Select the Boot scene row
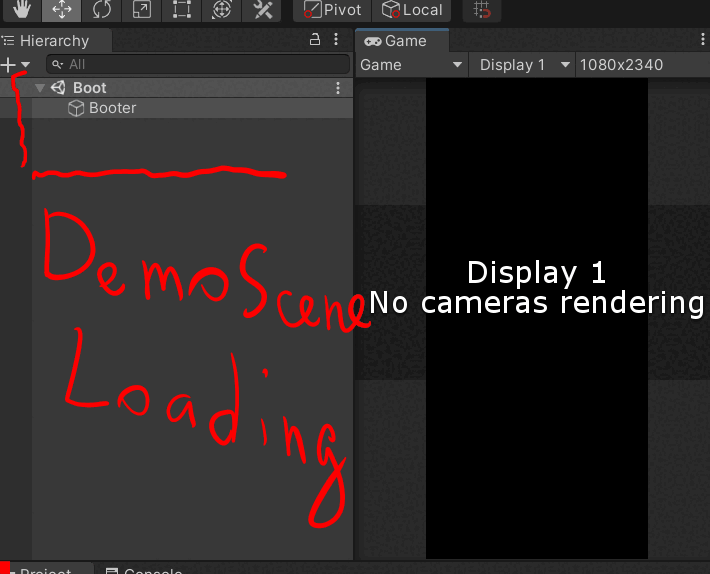 pos(177,88)
